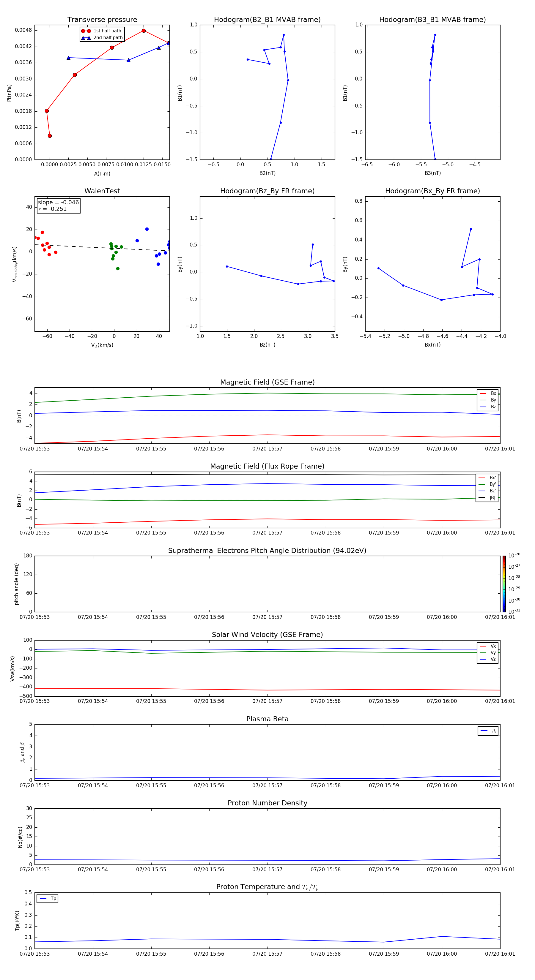Click the "slope = -0.046" annotation
The width and height of the screenshot is (535, 980).
58,203
